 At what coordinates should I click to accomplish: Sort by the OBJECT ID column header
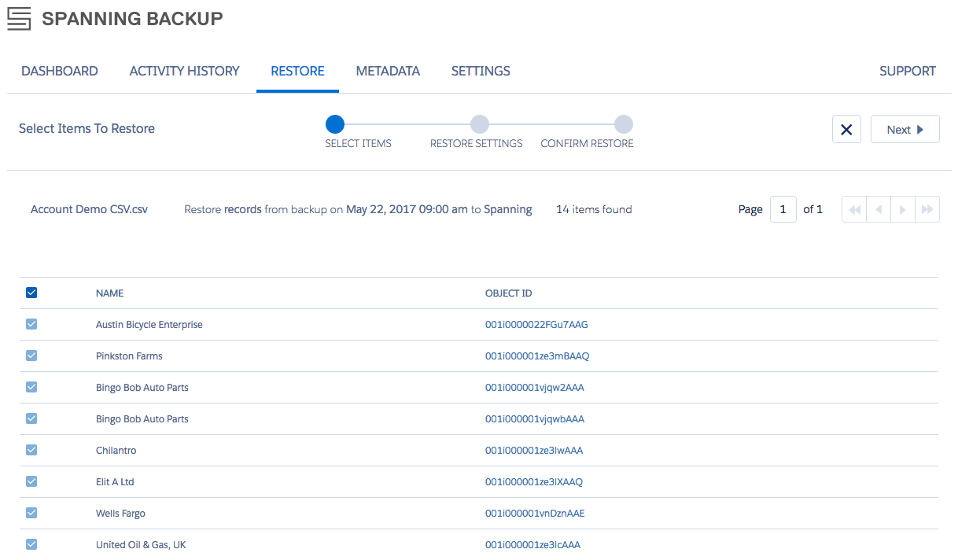pos(508,293)
